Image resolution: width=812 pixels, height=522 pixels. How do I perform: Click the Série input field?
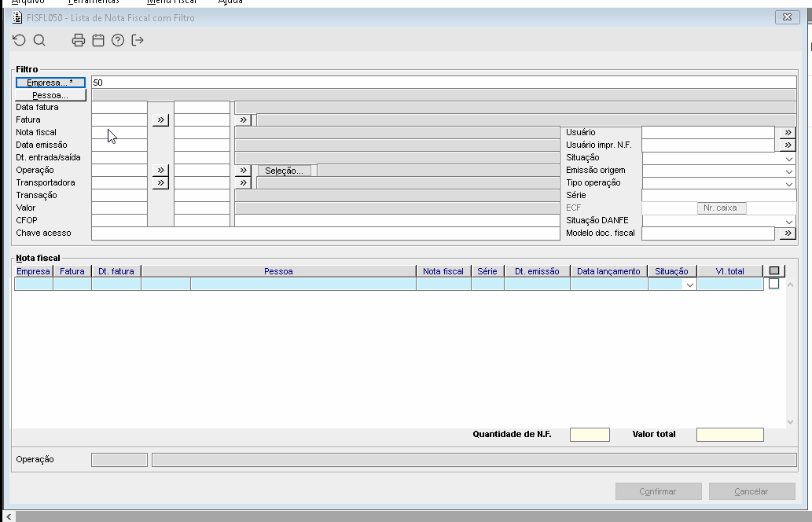(718, 195)
